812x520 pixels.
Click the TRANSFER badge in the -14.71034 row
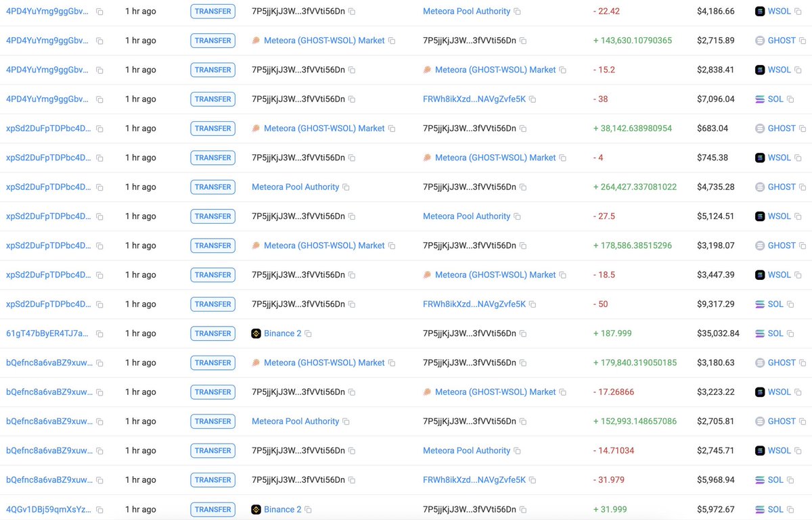click(213, 451)
